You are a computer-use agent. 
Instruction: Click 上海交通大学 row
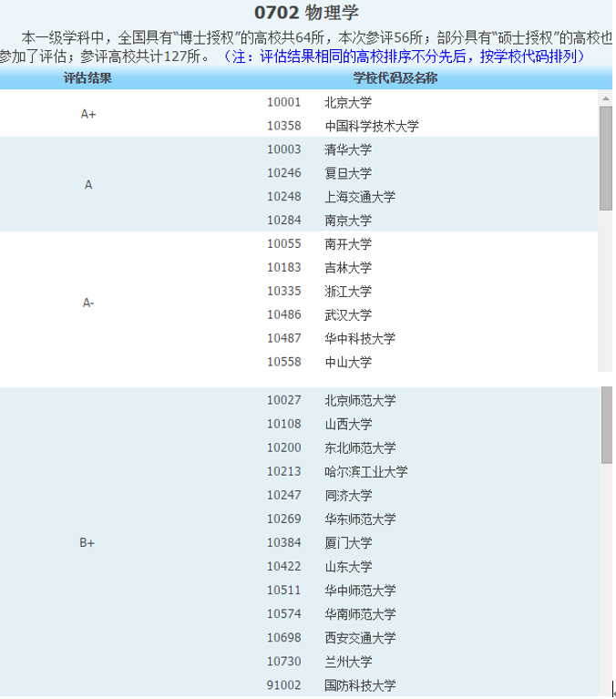tap(360, 197)
